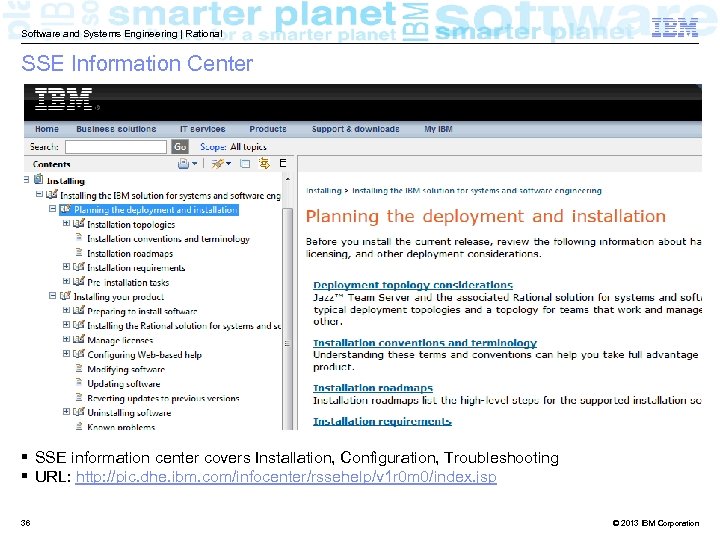Click the book icon beside Installing

click(x=39, y=179)
